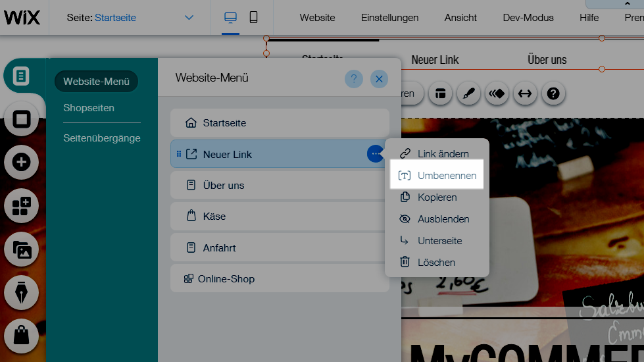Click the Add elements plus icon
The width and height of the screenshot is (644, 362).
point(21,162)
